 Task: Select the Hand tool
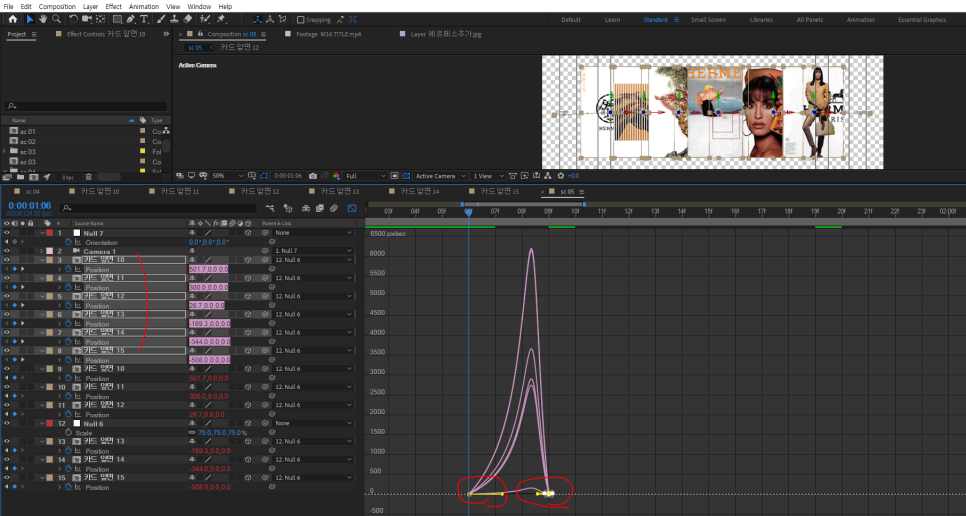click(43, 19)
